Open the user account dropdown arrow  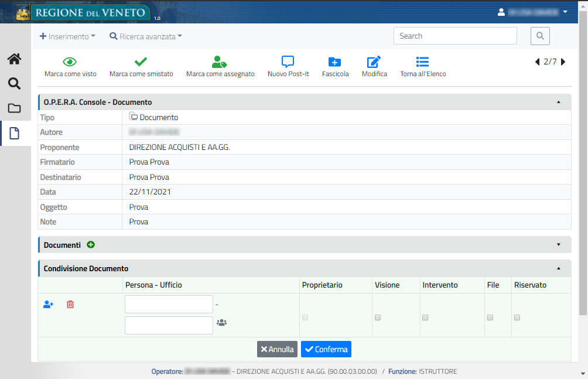(x=565, y=12)
